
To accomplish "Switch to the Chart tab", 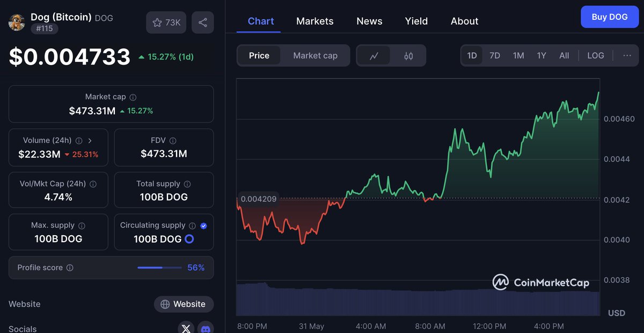I will [261, 21].
